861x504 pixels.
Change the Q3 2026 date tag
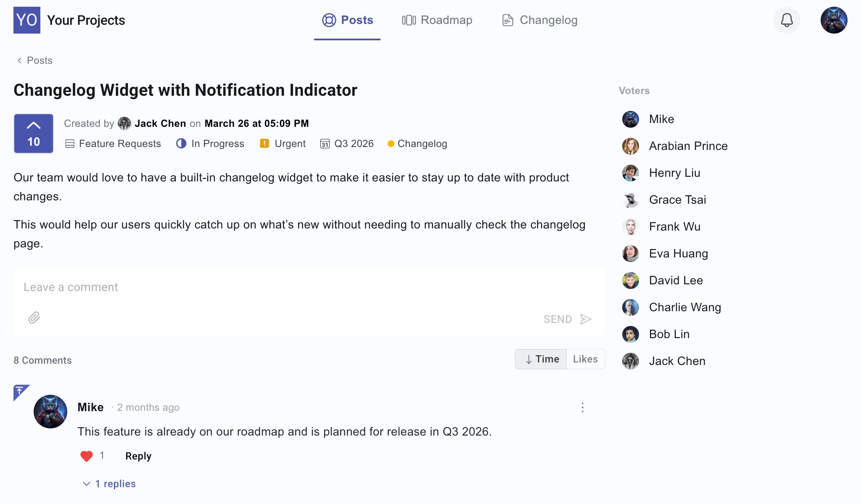click(347, 144)
